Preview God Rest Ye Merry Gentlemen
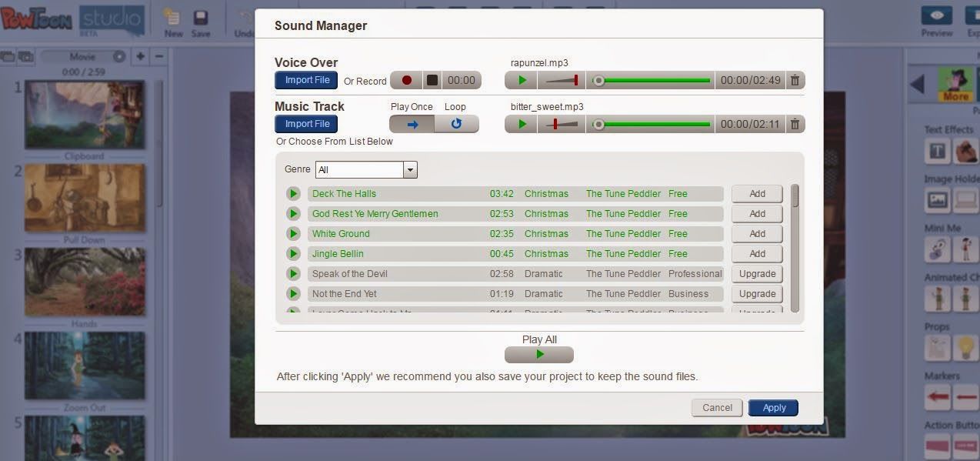Image resolution: width=980 pixels, height=461 pixels. point(293,214)
